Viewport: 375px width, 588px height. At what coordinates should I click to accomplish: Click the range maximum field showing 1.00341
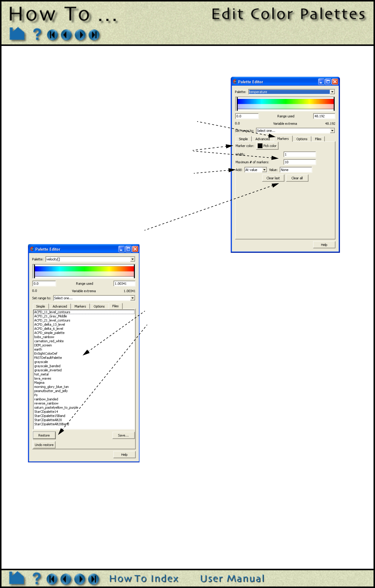(125, 284)
